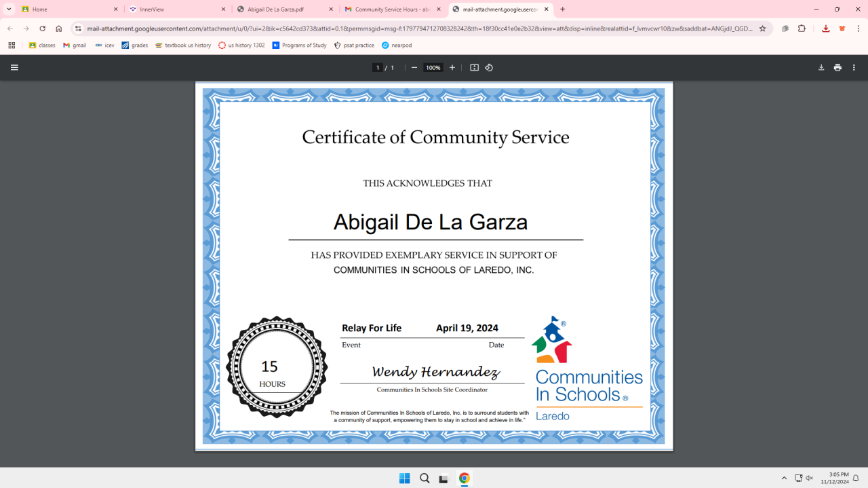868x488 pixels.
Task: Click the Fit to page icon
Action: [x=475, y=68]
